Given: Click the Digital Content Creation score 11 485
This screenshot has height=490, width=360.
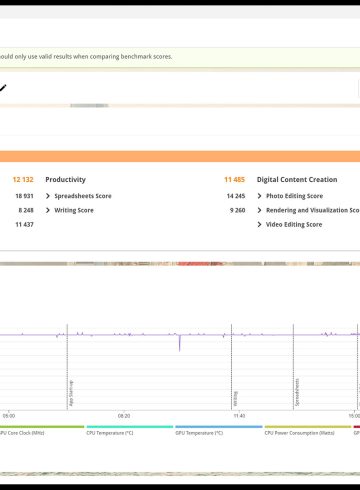Looking at the screenshot, I should point(235,180).
